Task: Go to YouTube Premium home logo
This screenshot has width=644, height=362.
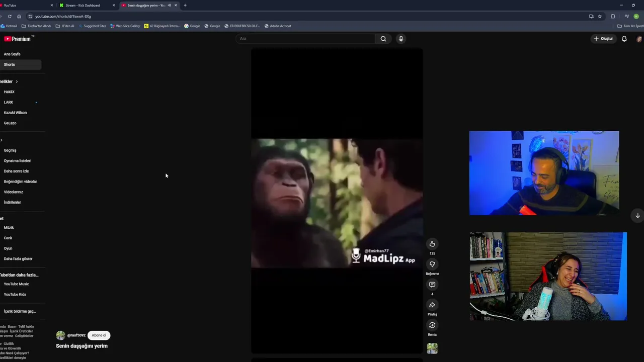Action: click(18, 39)
